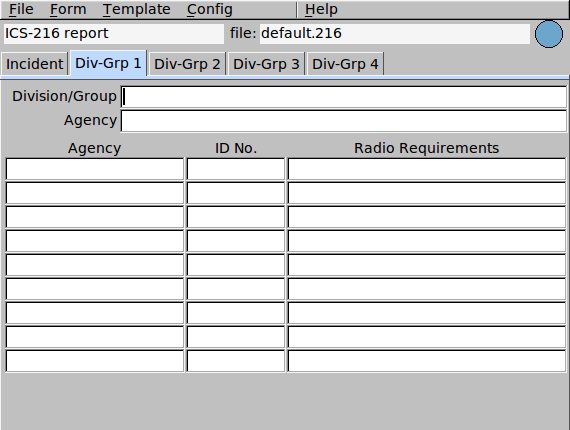Focus sixth row Radio Requirements cell
The width and height of the screenshot is (570, 430).
(427, 289)
